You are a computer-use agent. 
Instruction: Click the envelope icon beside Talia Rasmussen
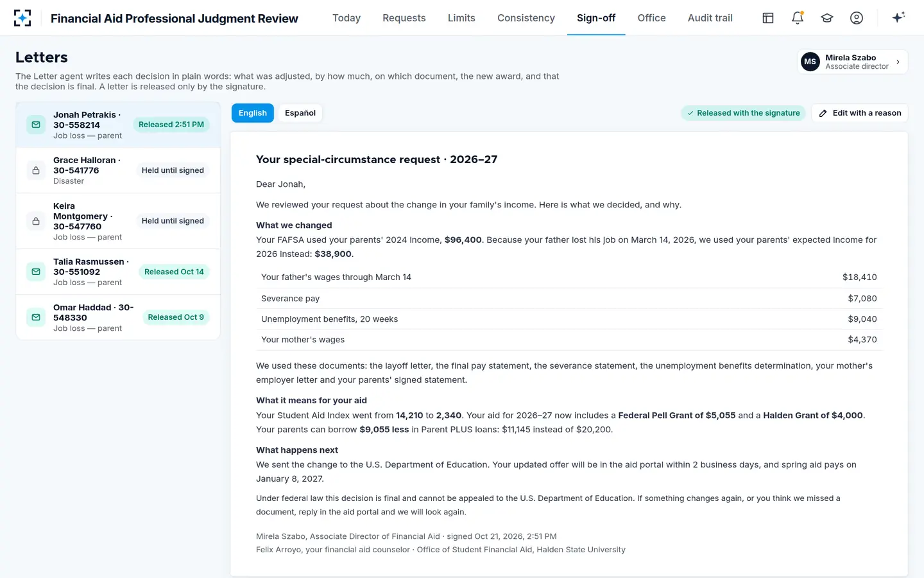pyautogui.click(x=36, y=272)
